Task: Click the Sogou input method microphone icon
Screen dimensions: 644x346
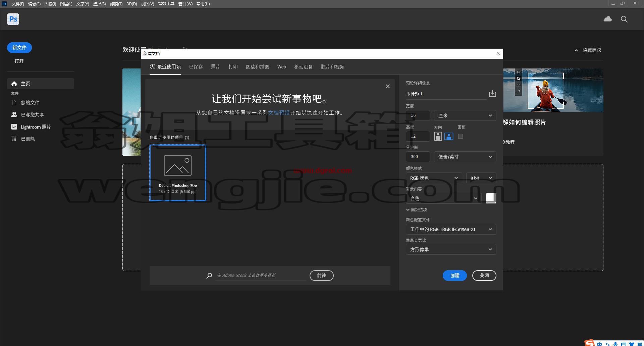Action: (x=615, y=344)
